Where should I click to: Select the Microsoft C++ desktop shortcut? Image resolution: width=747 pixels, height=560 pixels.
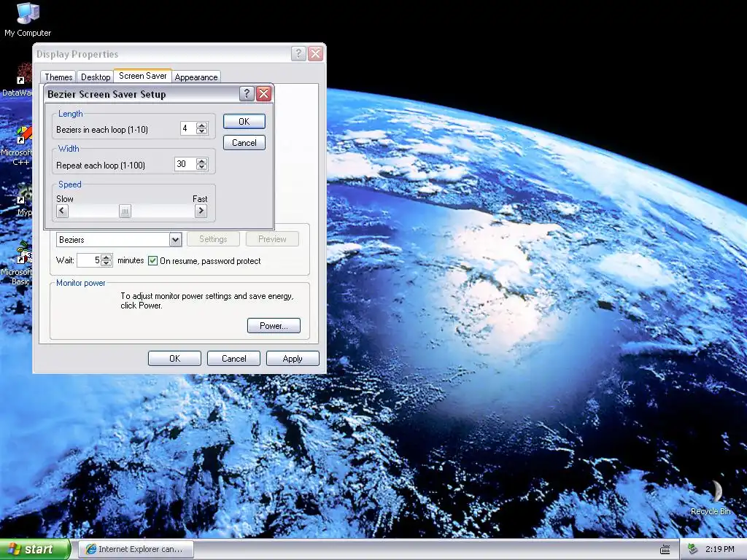[17, 145]
